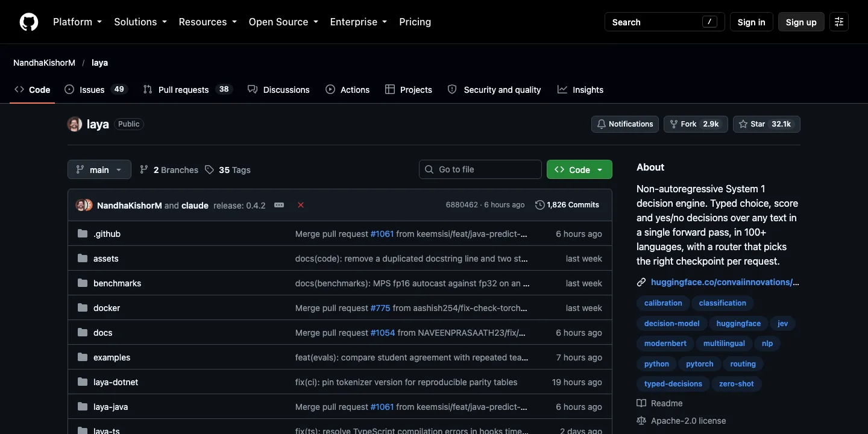Click the docs folder icon
This screenshot has width=868, height=434.
tap(83, 333)
